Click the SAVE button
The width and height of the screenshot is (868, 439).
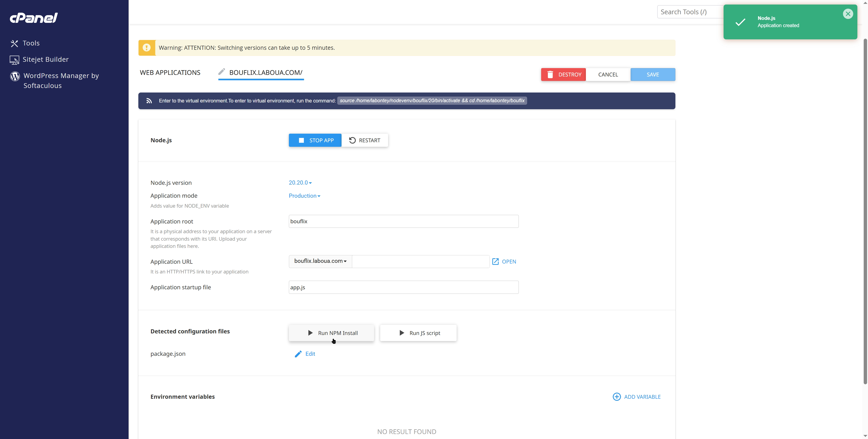pos(653,74)
